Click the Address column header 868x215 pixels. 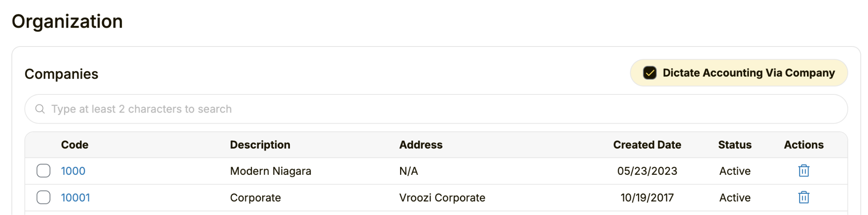[420, 145]
